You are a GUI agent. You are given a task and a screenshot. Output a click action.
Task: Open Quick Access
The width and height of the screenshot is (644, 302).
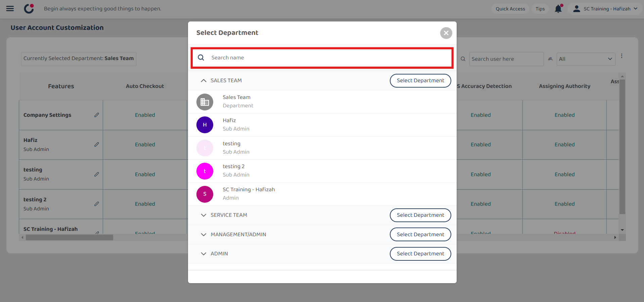point(510,9)
